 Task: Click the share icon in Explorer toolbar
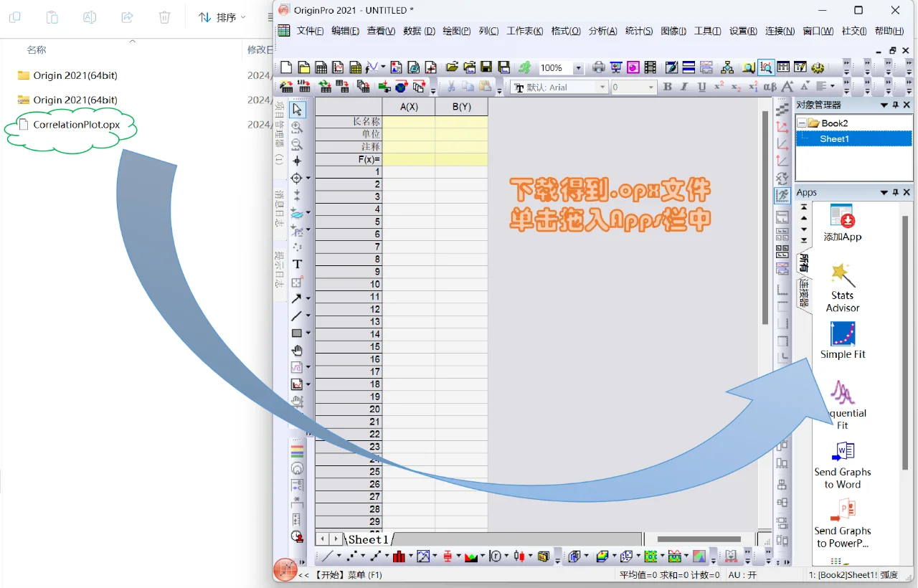[x=127, y=17]
